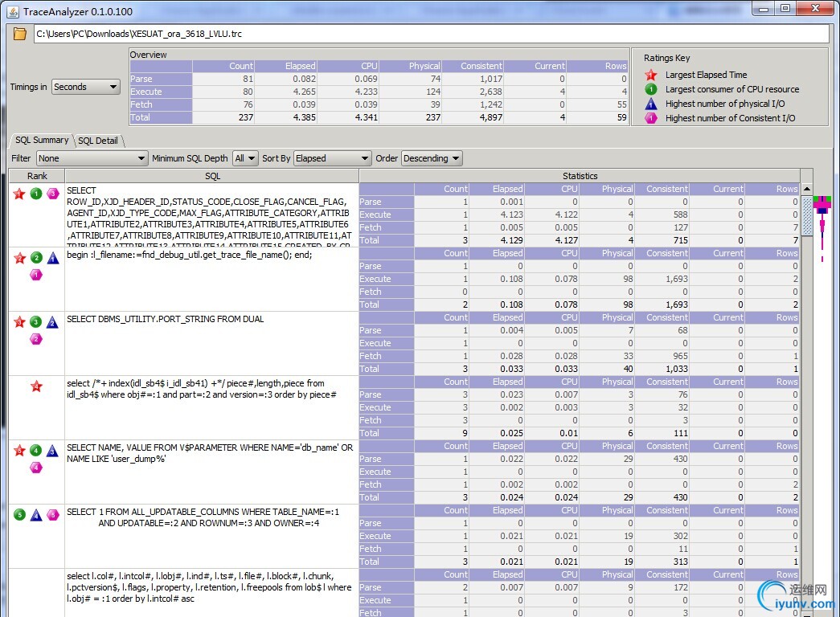Switch to the SQL Summary tab
The image size is (840, 617).
(42, 141)
